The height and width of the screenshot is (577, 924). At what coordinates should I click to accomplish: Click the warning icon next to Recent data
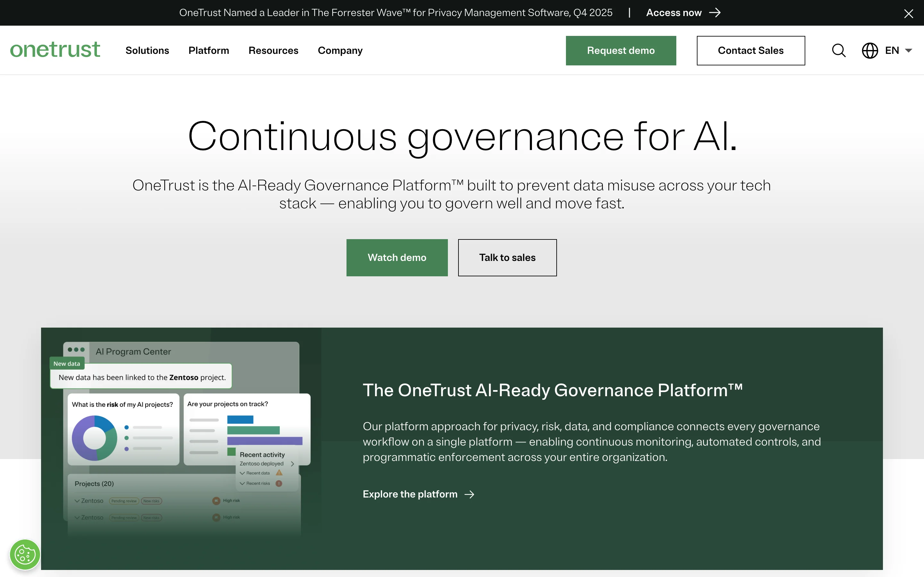tap(278, 472)
